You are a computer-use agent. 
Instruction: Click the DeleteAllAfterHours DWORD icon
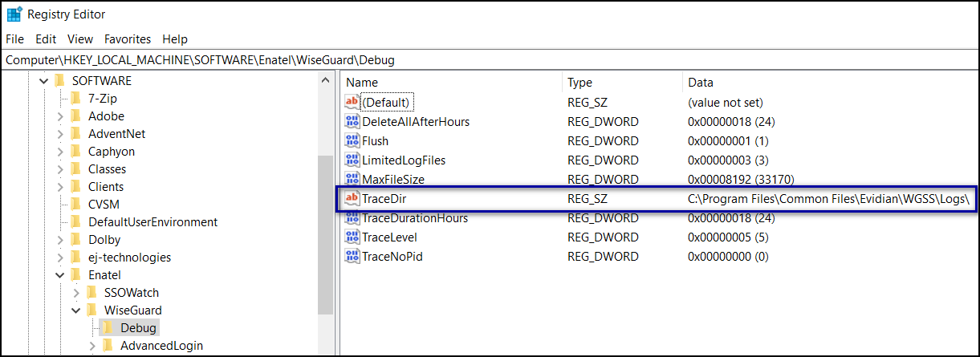pyautogui.click(x=352, y=122)
